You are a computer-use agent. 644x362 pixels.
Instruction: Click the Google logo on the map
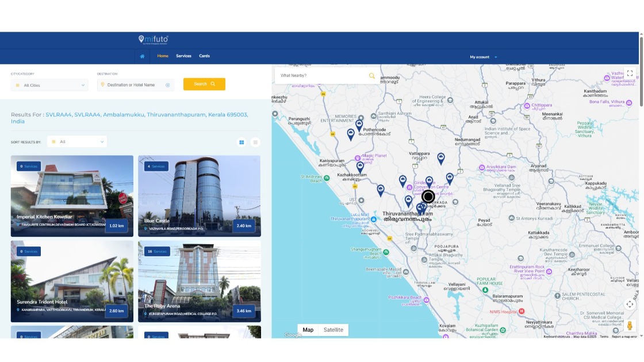pyautogui.click(x=293, y=335)
